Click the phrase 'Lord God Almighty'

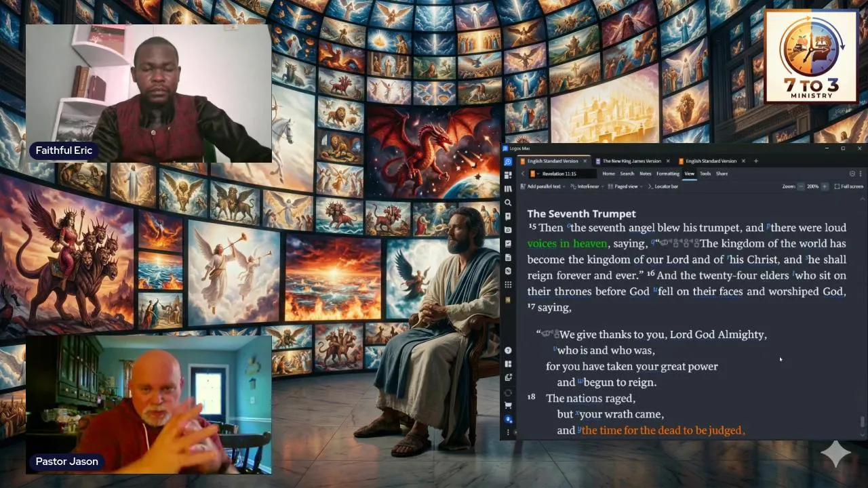718,334
